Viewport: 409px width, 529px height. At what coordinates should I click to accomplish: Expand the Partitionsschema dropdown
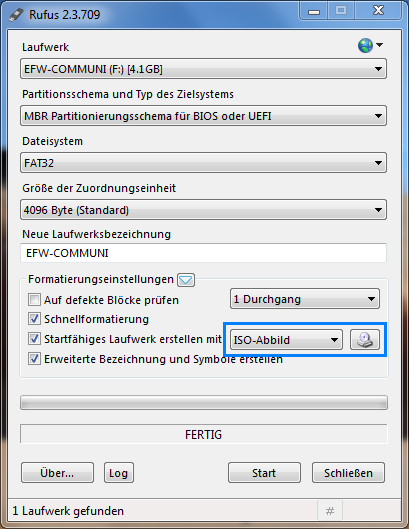pos(203,116)
